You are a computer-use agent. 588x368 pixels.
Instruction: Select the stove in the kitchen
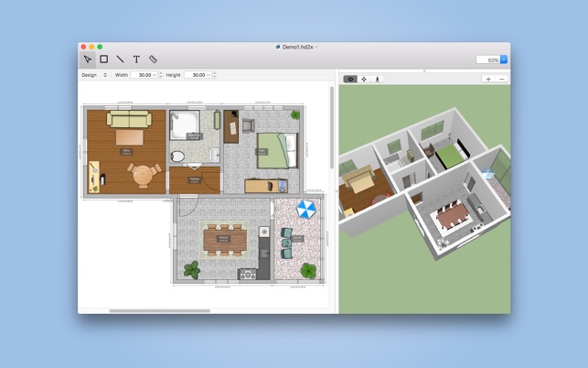tap(247, 274)
